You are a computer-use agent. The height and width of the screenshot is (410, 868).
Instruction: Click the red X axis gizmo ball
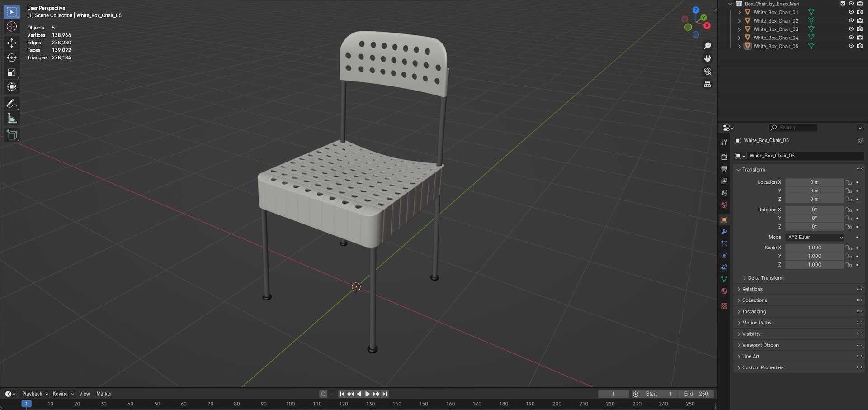click(707, 26)
